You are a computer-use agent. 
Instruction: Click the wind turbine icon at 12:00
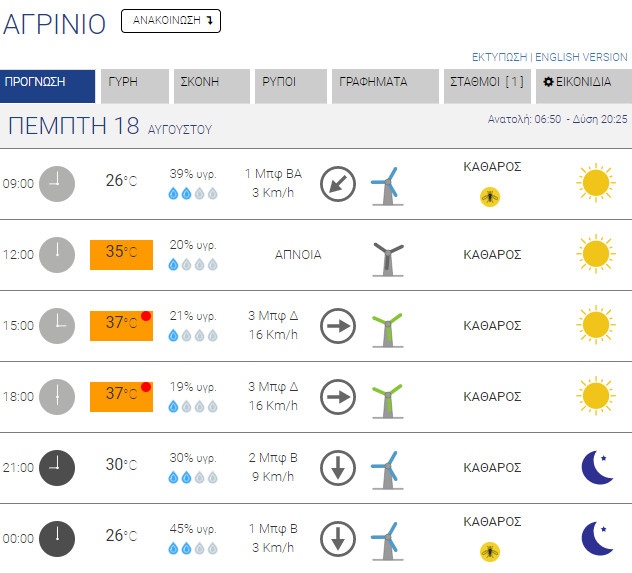pyautogui.click(x=387, y=256)
